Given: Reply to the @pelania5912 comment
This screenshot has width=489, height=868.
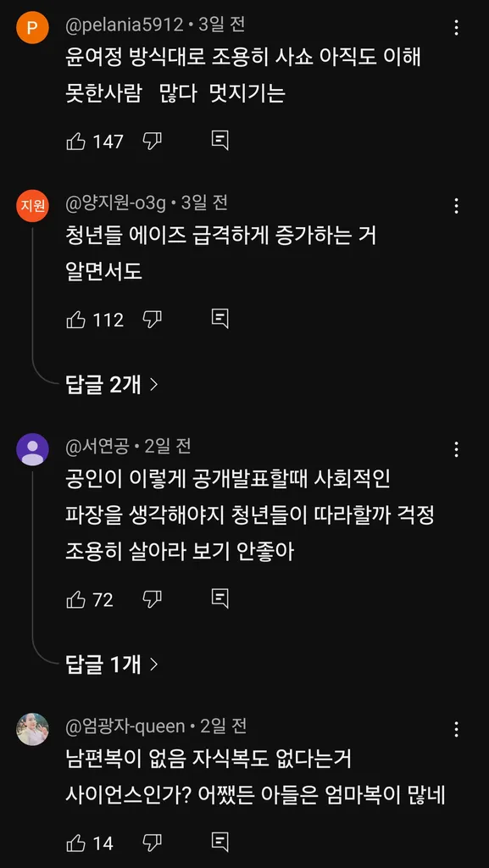Looking at the screenshot, I should 220,142.
